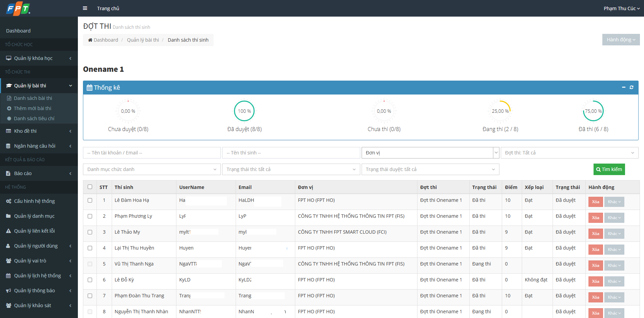This screenshot has height=318, width=644.
Task: Expand the Báo cáo sidebar menu
Action: [39, 173]
